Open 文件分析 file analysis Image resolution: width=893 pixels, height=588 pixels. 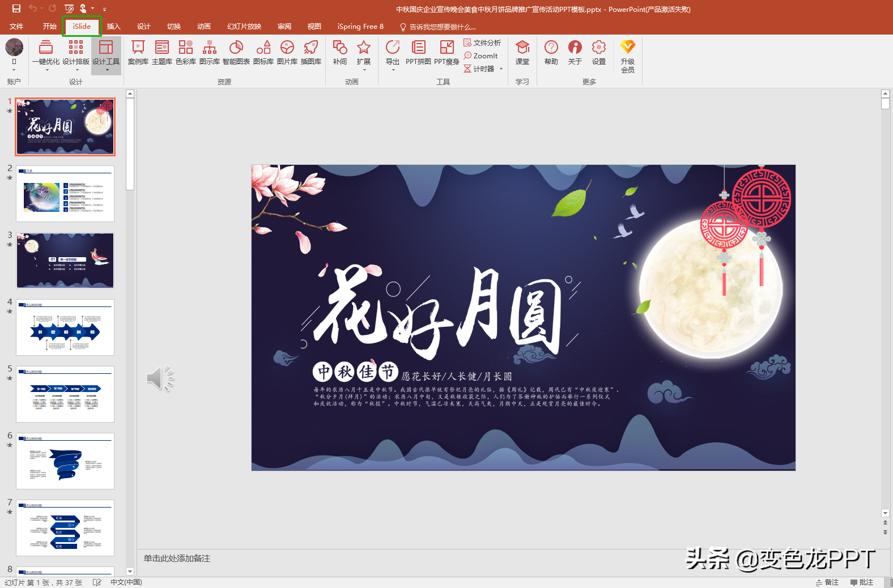(482, 42)
